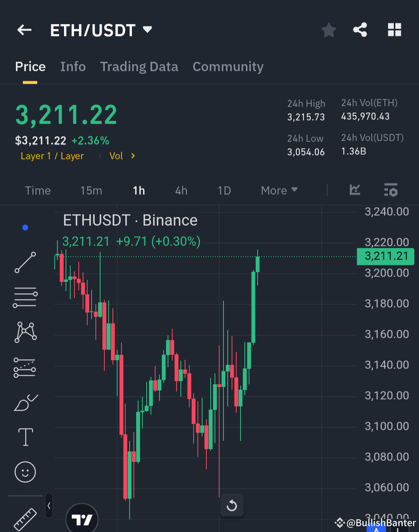419x532 pixels.
Task: Select the XABCD pattern tool
Action: point(25,332)
